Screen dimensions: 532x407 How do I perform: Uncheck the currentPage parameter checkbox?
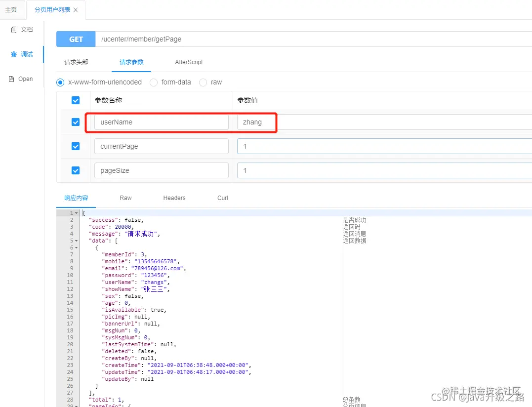[x=76, y=146]
